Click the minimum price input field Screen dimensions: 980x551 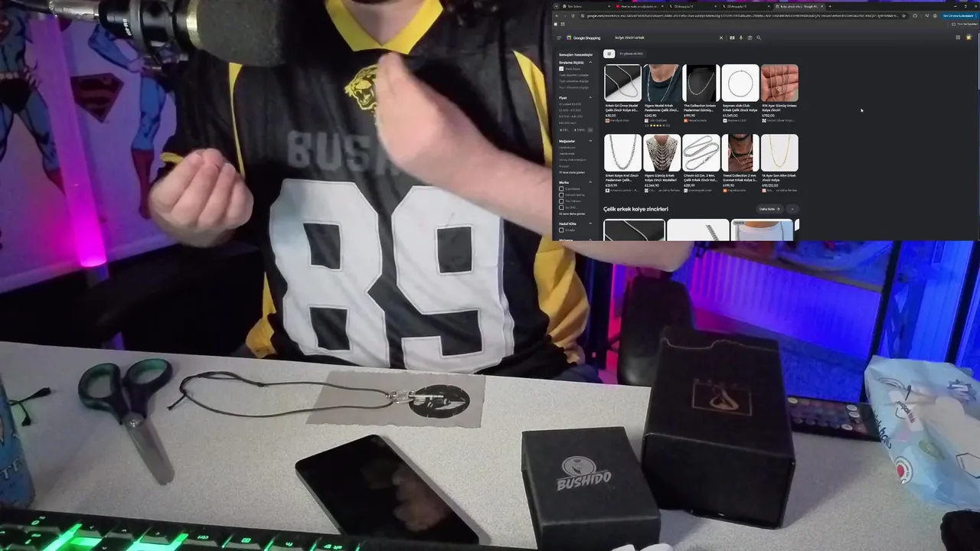coord(565,130)
